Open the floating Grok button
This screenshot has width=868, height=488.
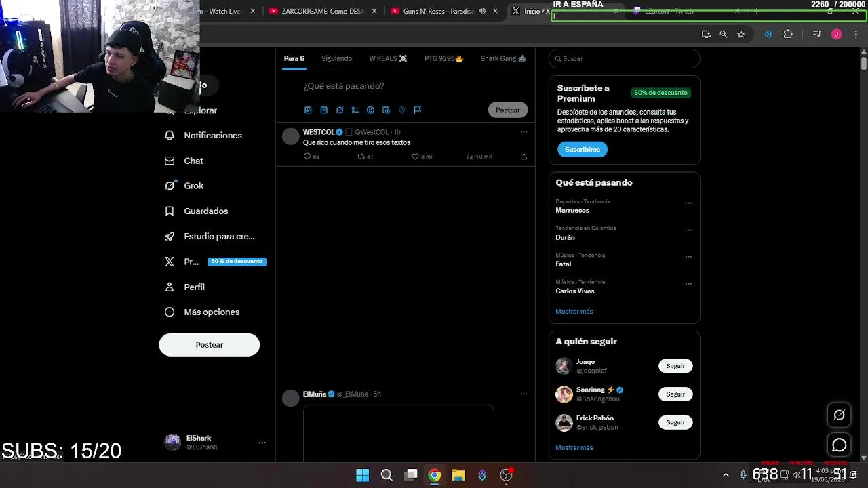pyautogui.click(x=840, y=415)
